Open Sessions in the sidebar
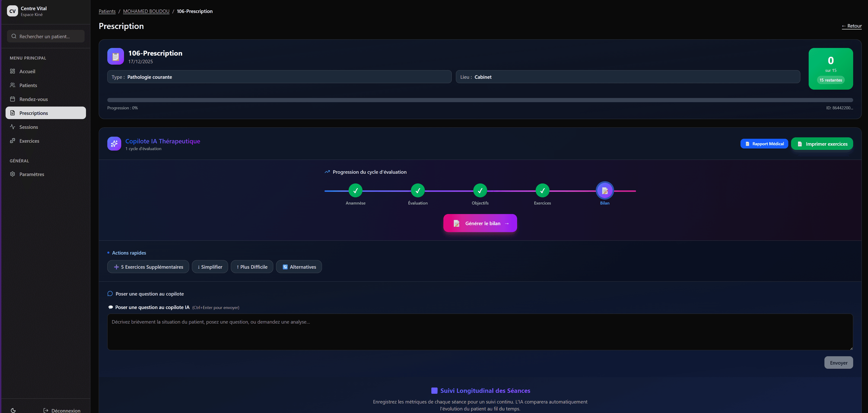 pos(29,127)
